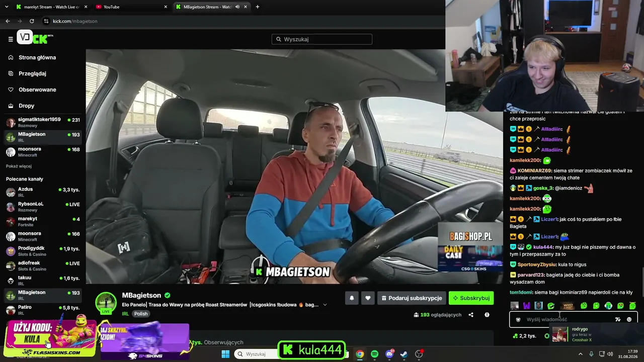Click chat username tom1domi
The height and width of the screenshot is (362, 644).
point(521,293)
